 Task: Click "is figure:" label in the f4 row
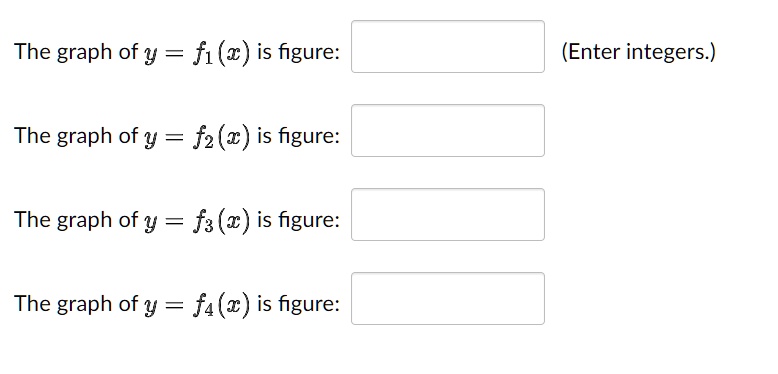click(298, 304)
